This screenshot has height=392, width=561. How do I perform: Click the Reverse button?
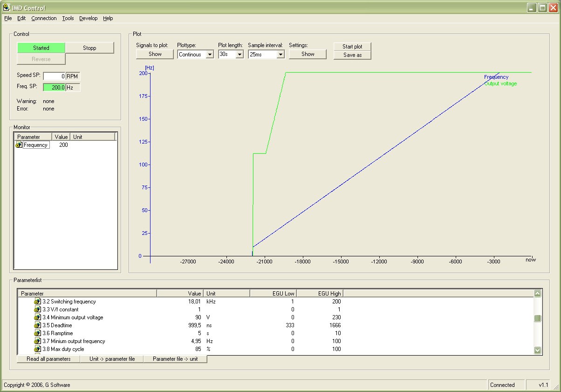(41, 59)
